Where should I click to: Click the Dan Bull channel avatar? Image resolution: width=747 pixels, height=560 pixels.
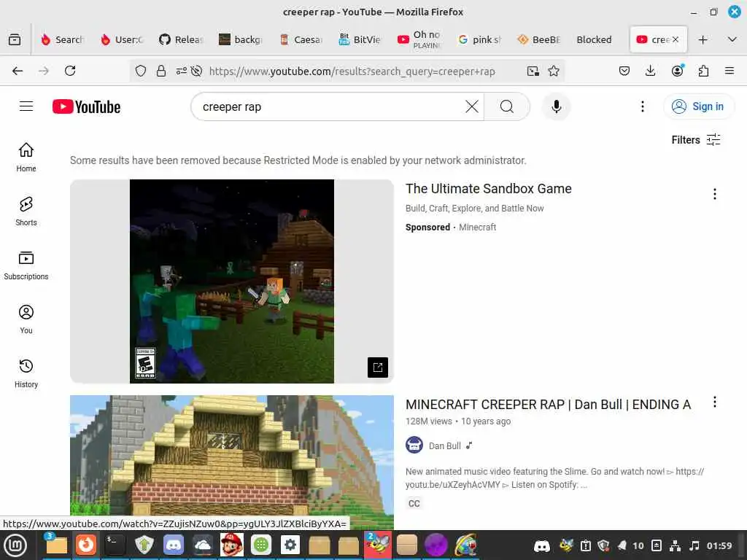point(414,446)
